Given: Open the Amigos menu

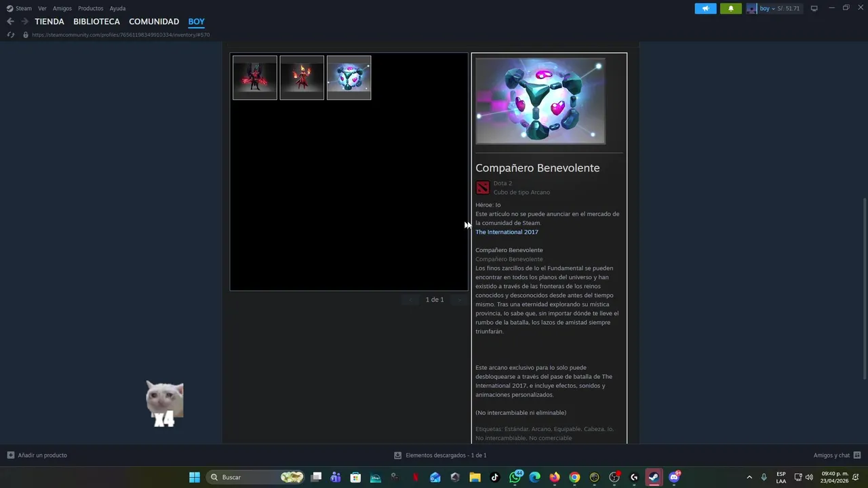Looking at the screenshot, I should click(62, 8).
